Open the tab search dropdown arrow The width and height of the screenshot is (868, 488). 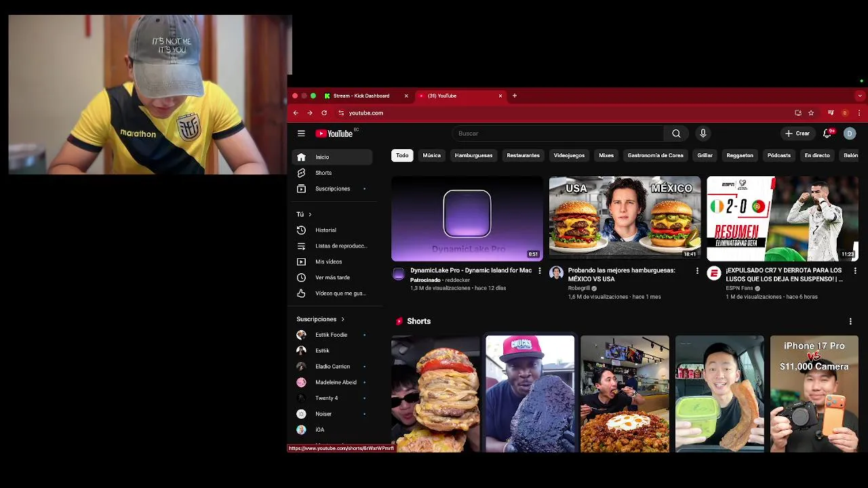[860, 96]
